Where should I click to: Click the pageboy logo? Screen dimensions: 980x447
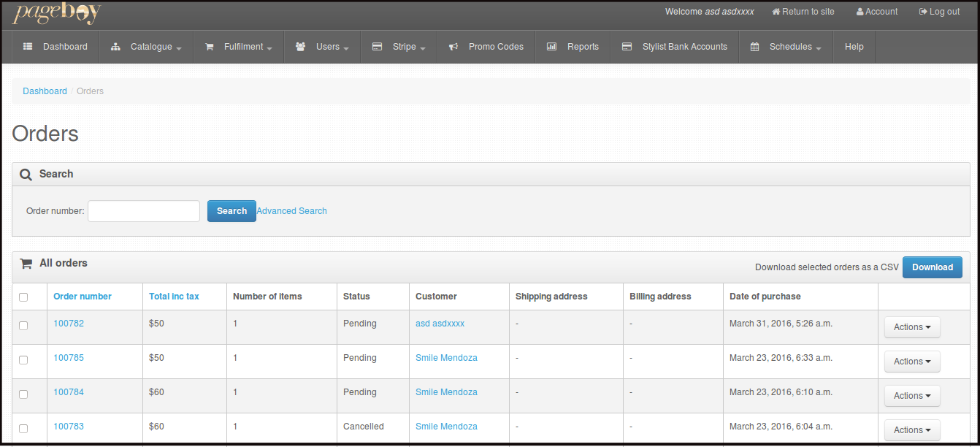[x=56, y=12]
